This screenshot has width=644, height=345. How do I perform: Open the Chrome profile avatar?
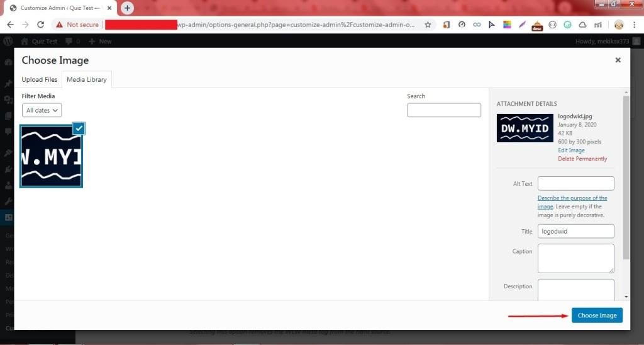(619, 25)
